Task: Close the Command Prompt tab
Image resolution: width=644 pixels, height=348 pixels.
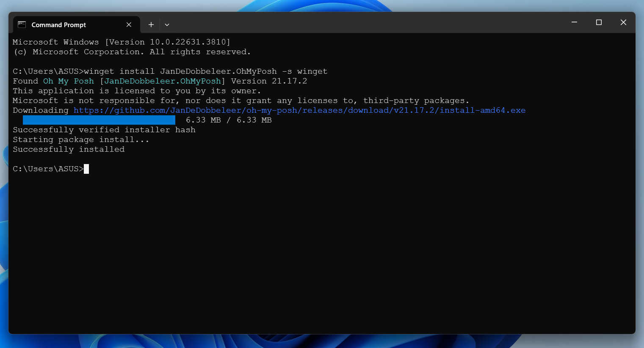Action: 129,25
